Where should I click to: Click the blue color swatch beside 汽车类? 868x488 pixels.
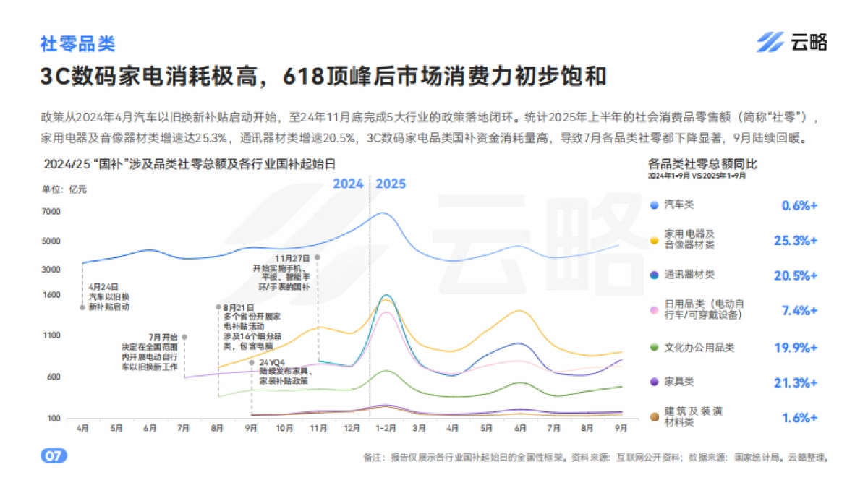[653, 205]
